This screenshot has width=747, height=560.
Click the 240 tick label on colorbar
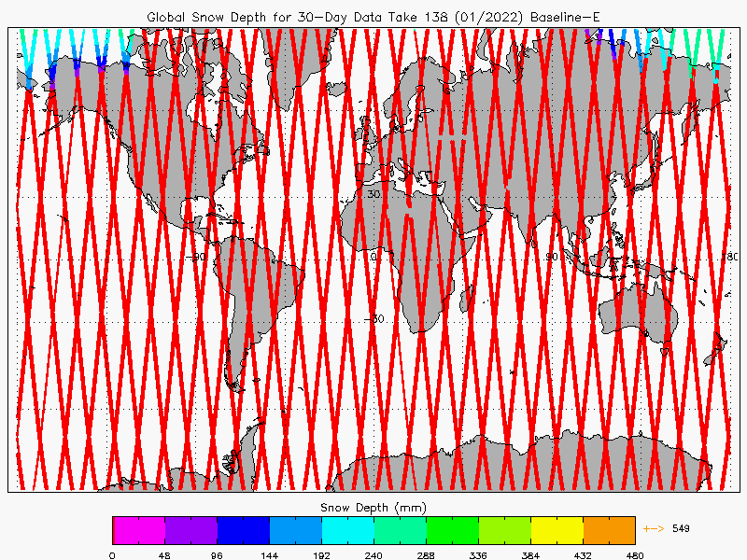point(373,554)
